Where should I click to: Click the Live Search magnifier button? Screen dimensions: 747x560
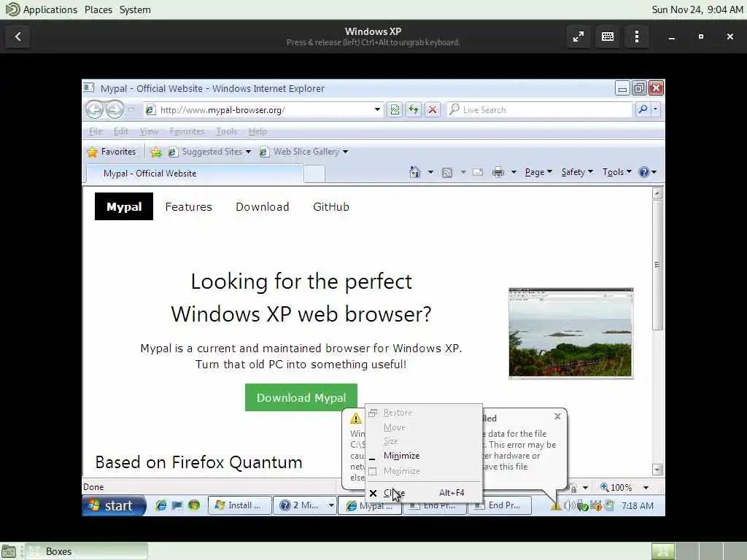[643, 109]
